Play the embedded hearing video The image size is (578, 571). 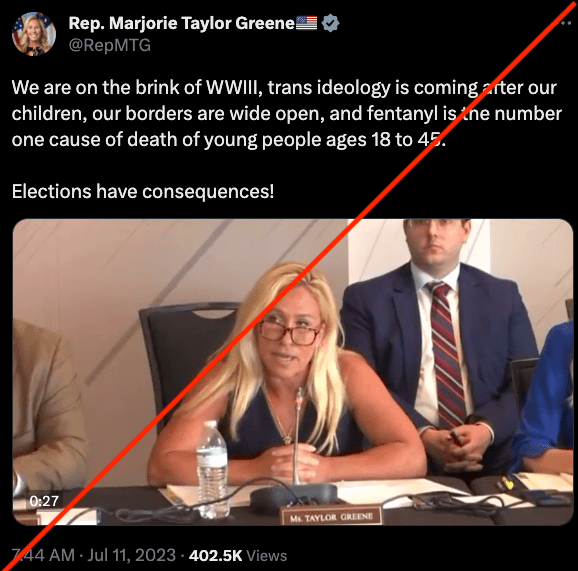(x=293, y=372)
